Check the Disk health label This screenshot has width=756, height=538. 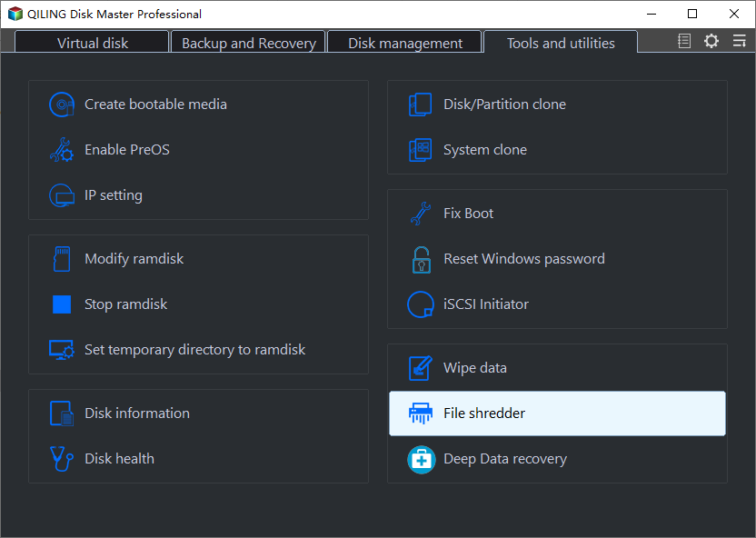tap(120, 458)
